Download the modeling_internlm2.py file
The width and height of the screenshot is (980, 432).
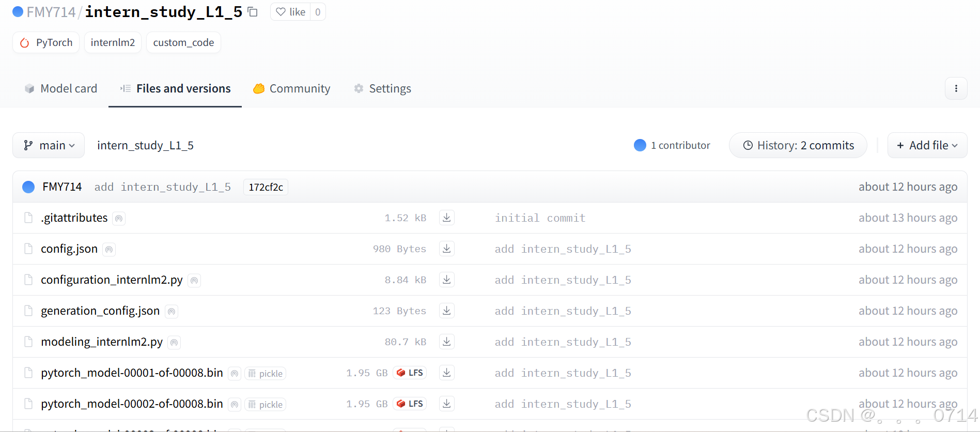(447, 342)
